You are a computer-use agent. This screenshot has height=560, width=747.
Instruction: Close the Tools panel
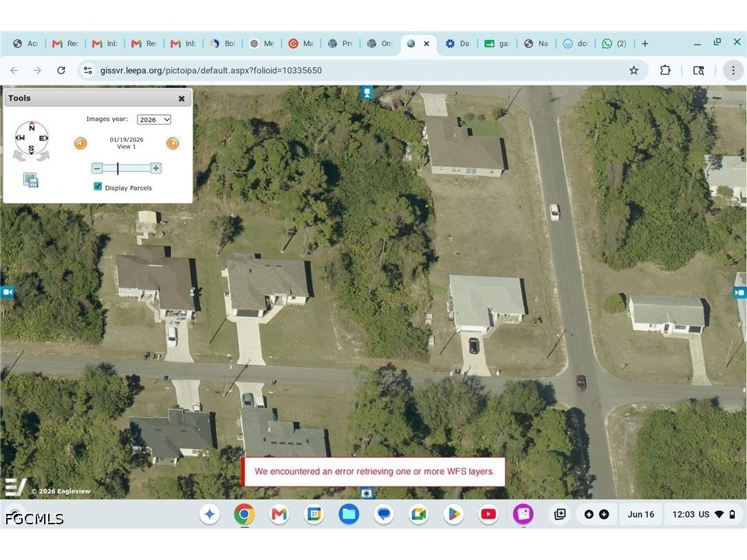(182, 98)
